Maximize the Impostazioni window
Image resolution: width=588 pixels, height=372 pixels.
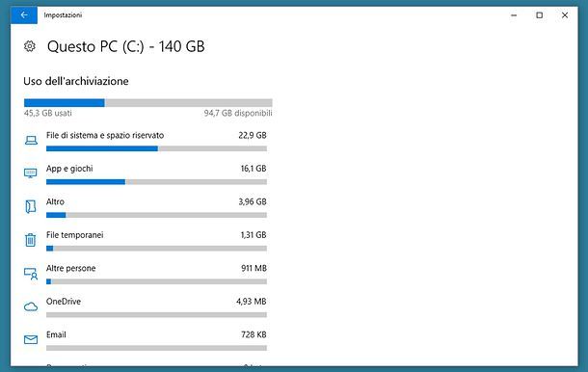[539, 15]
